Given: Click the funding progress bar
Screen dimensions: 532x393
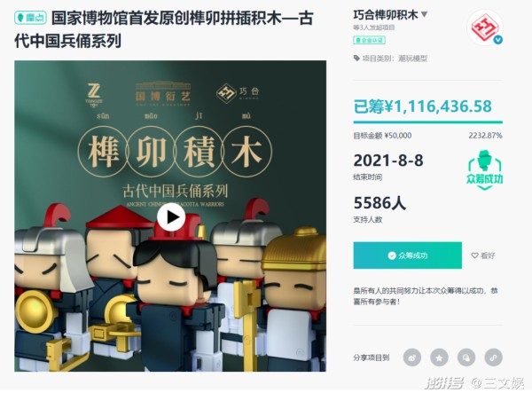Looking at the screenshot, I should 428,122.
